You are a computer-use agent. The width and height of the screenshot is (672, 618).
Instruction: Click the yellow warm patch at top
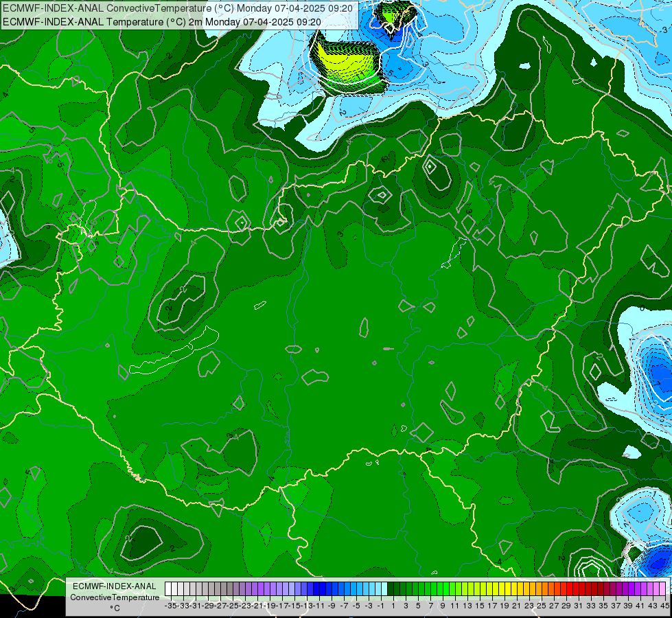(x=347, y=62)
